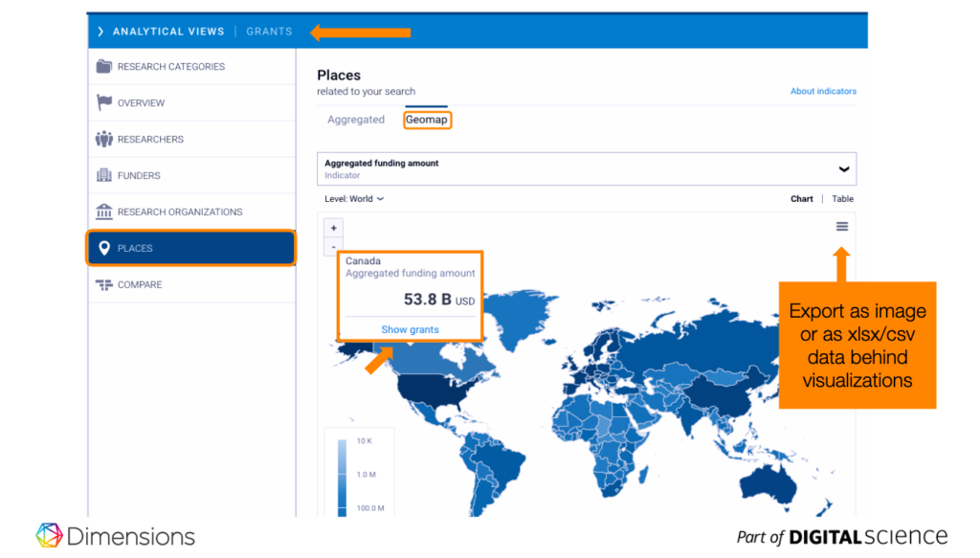Open the Level: World dropdown
This screenshot has width=980, height=558.
click(354, 199)
